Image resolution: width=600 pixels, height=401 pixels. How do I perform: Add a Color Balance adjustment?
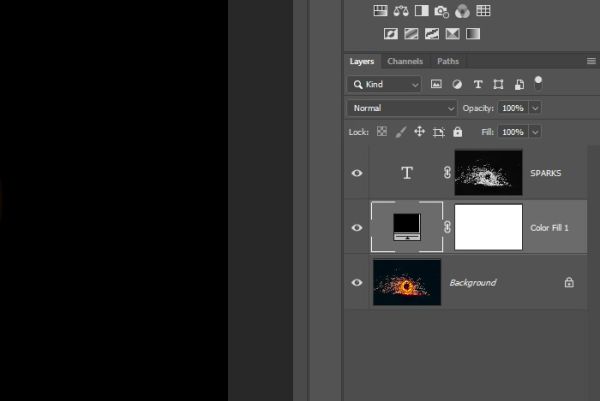point(401,11)
